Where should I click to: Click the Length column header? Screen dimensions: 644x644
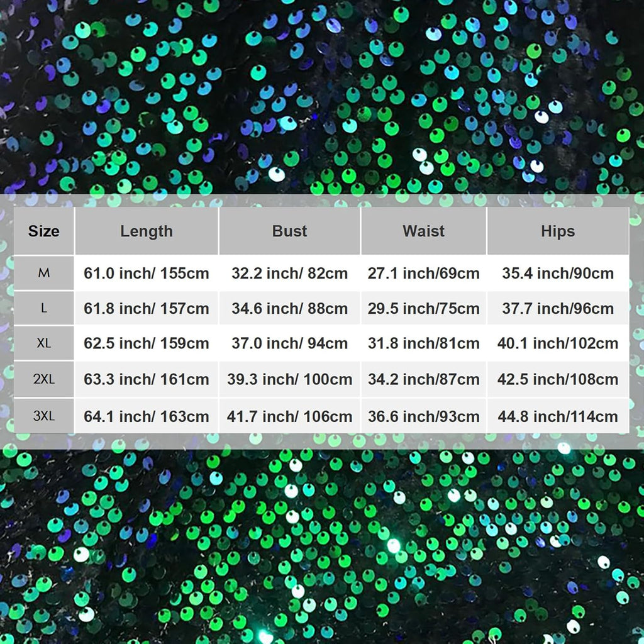tap(147, 231)
